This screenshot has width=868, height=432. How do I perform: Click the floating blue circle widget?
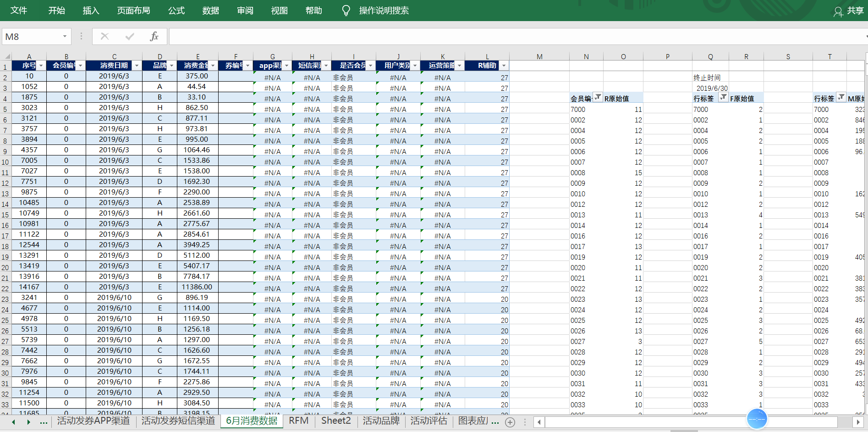tap(757, 419)
